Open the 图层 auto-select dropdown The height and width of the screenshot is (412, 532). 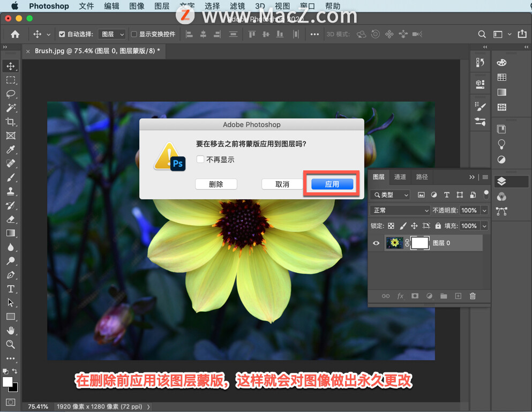click(x=113, y=34)
